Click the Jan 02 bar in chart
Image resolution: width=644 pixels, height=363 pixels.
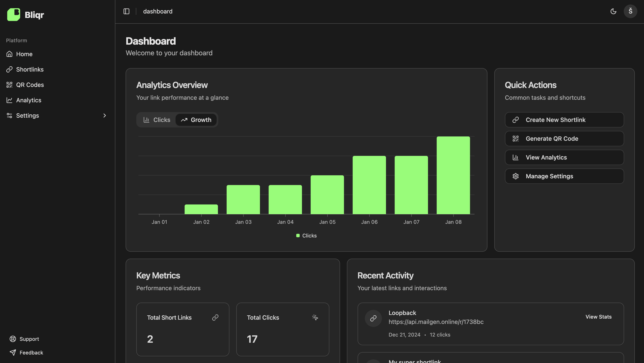(x=201, y=209)
